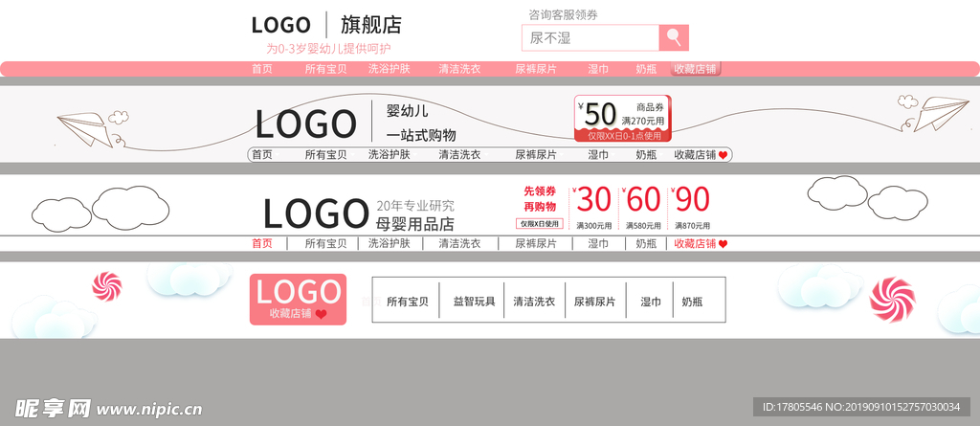Open 益智玩具 in the boxed menu

pyautogui.click(x=475, y=302)
